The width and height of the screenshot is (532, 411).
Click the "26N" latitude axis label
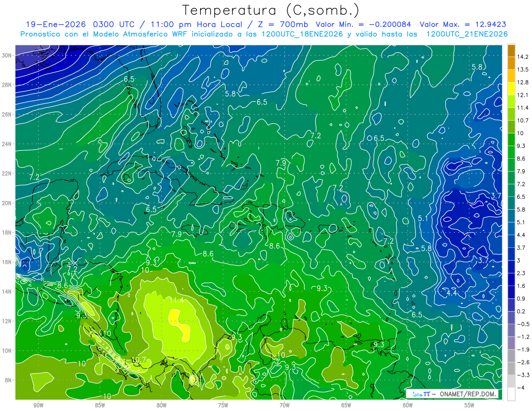pos(7,114)
